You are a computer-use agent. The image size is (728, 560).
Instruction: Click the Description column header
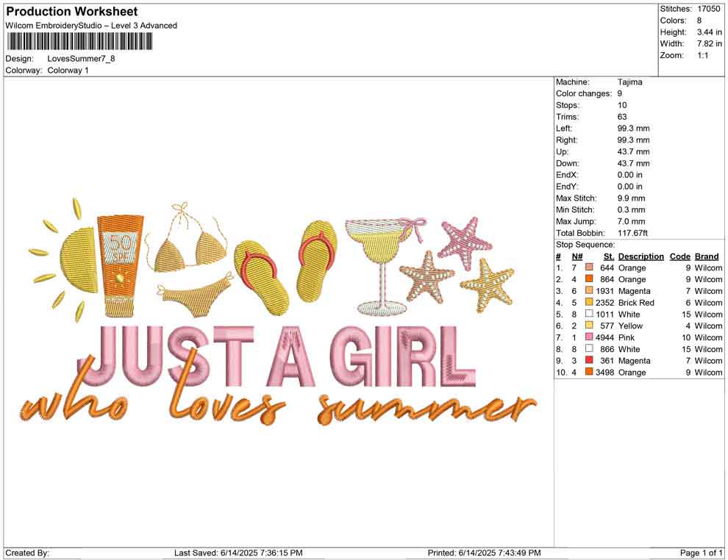pos(640,256)
